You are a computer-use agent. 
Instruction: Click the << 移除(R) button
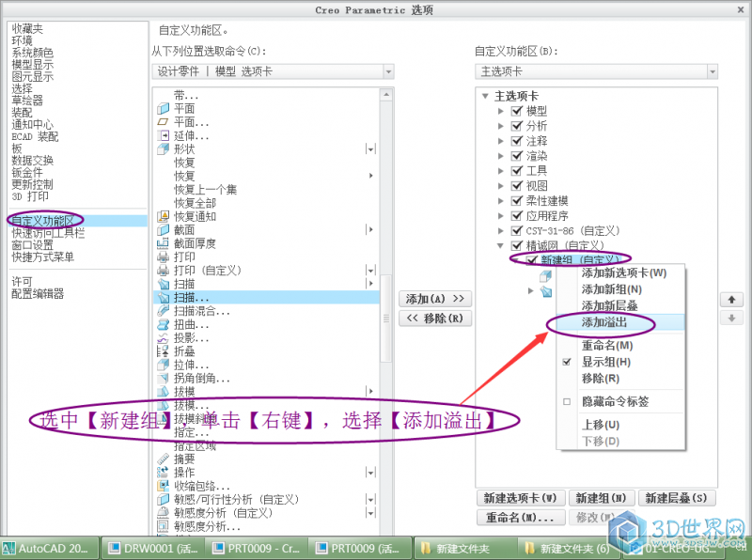tap(435, 319)
